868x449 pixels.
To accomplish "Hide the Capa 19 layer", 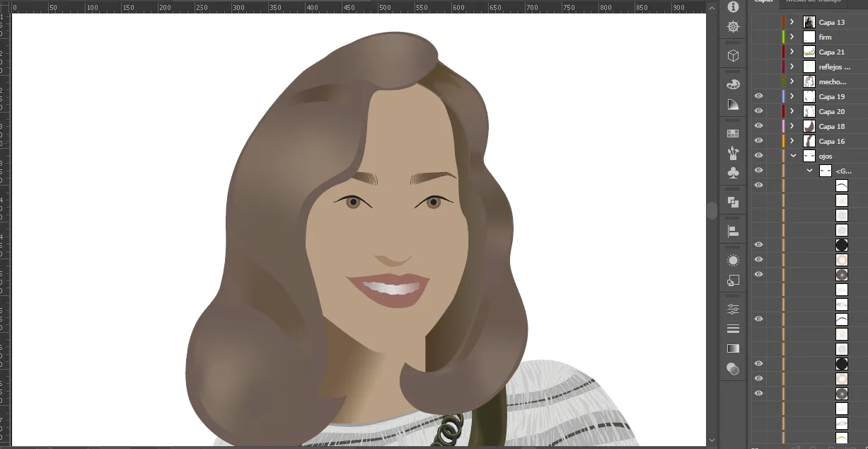I will point(758,96).
